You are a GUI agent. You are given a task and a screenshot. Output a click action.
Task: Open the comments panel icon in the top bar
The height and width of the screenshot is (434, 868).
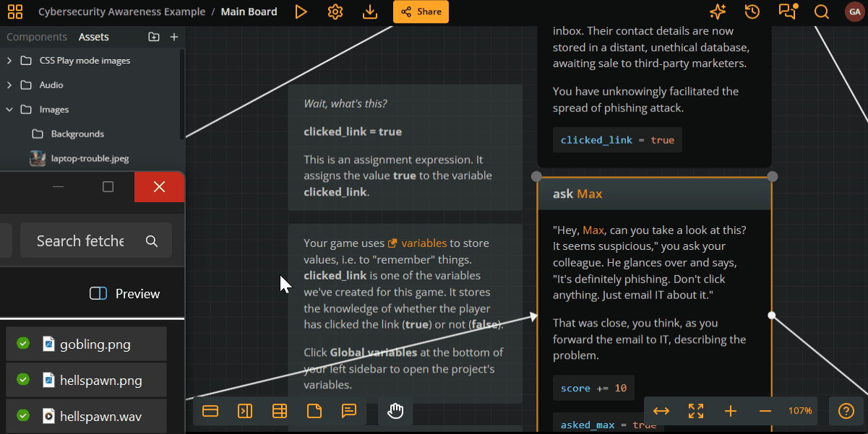pyautogui.click(x=786, y=12)
